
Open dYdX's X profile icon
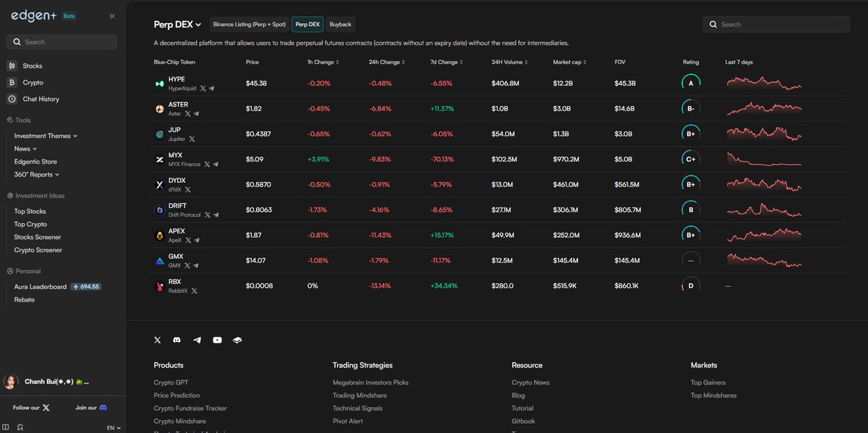pos(187,189)
